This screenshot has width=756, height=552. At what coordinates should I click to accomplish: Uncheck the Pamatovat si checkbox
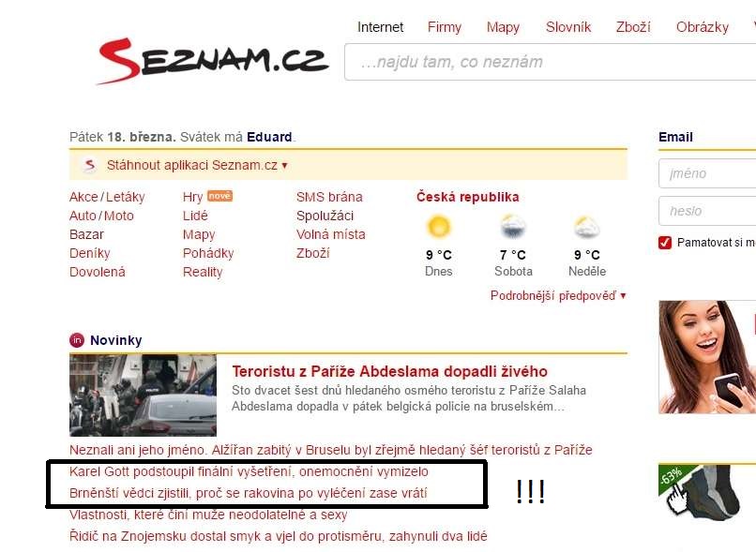tap(665, 243)
